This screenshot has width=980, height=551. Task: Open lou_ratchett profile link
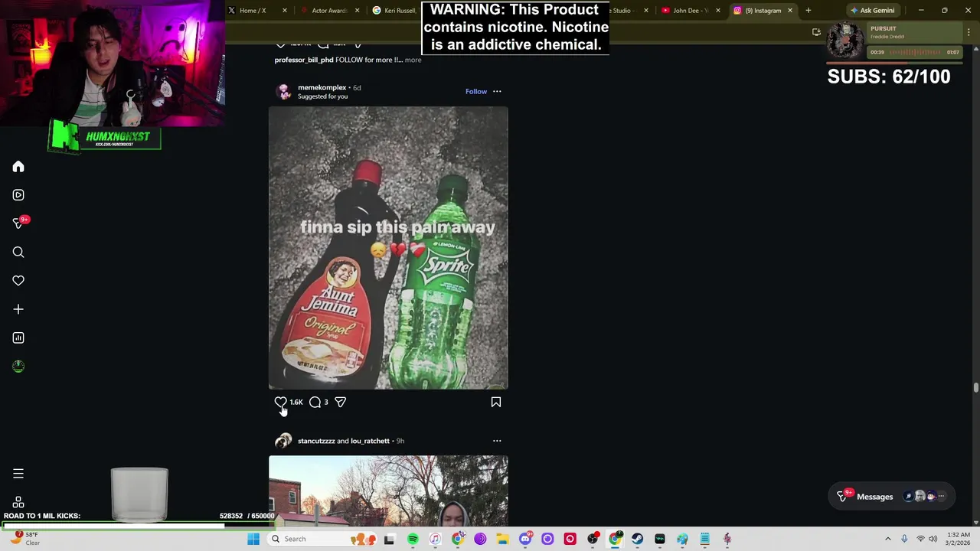click(x=370, y=441)
